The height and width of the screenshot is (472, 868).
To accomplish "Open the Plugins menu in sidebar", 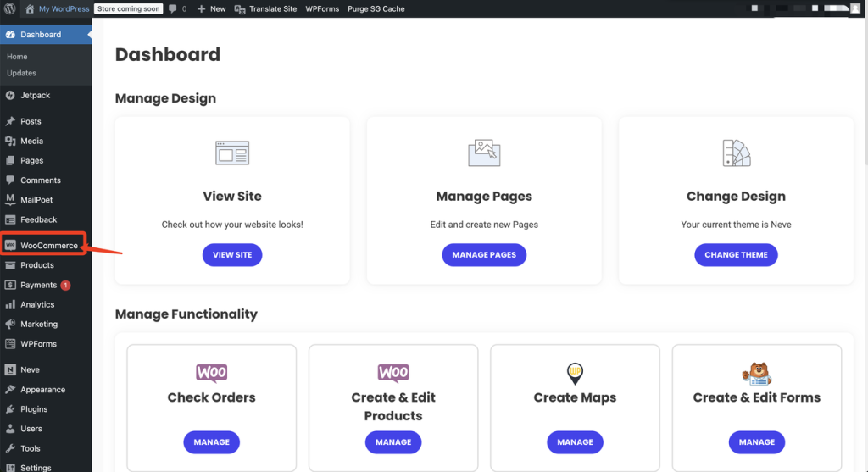I will 34,409.
